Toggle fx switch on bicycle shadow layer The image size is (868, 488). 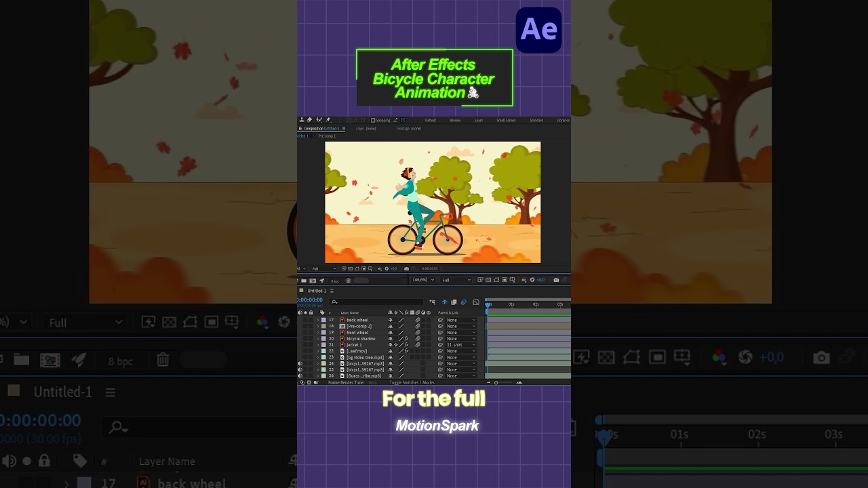pos(407,339)
